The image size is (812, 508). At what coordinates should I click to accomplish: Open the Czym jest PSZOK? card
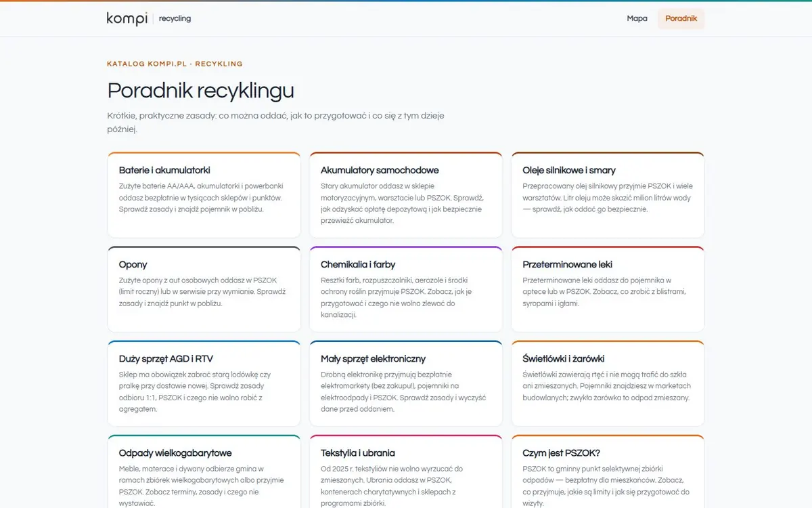coord(608,471)
